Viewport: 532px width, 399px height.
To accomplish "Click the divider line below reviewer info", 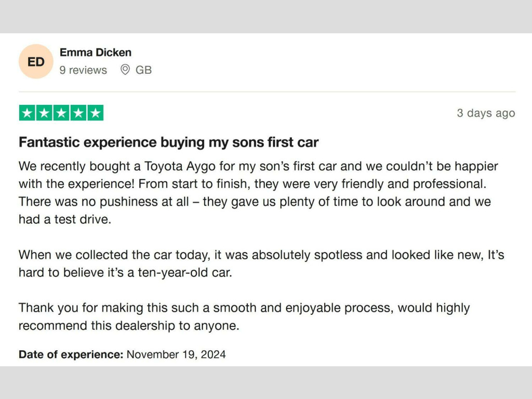I will click(x=267, y=91).
